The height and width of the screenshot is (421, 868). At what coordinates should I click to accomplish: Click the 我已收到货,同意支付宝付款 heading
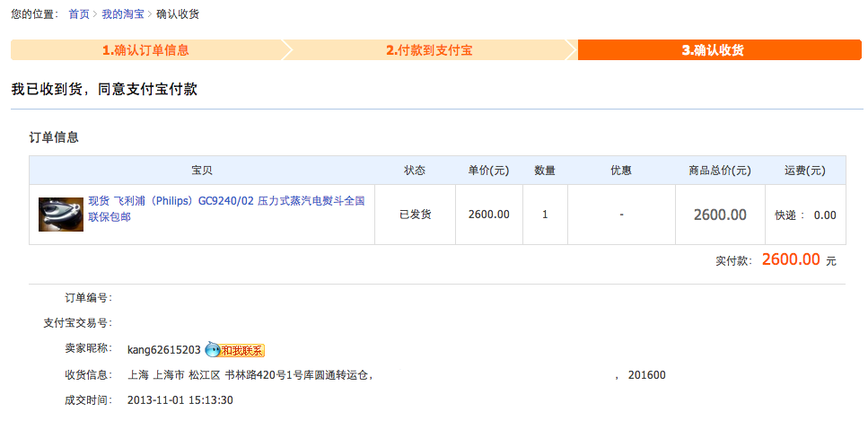pos(104,89)
